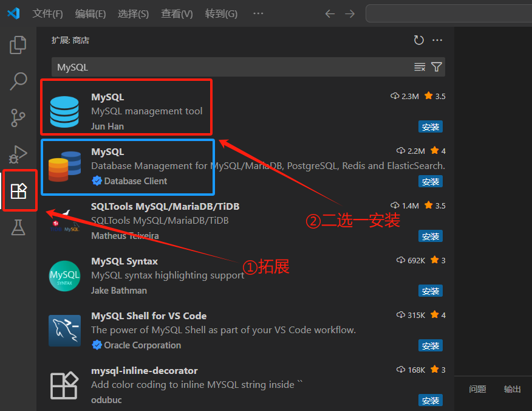Click the VS Code logo icon
532x411 pixels.
(13, 13)
